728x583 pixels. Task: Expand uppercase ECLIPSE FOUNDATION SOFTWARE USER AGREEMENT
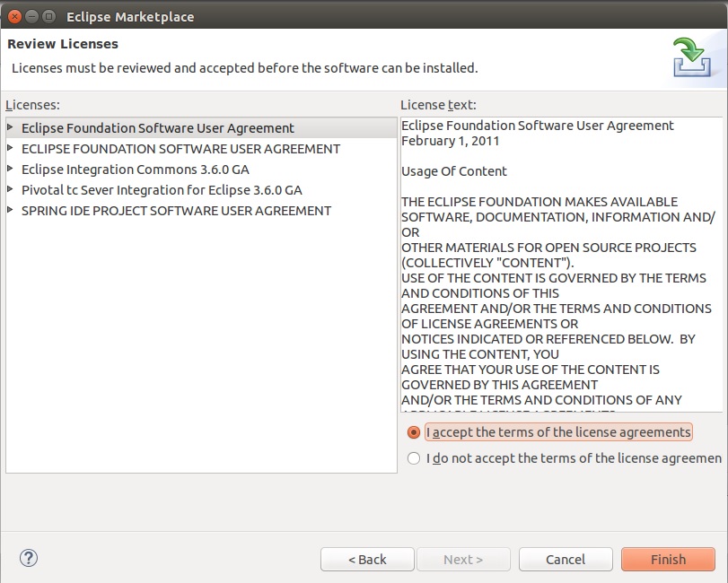11,148
